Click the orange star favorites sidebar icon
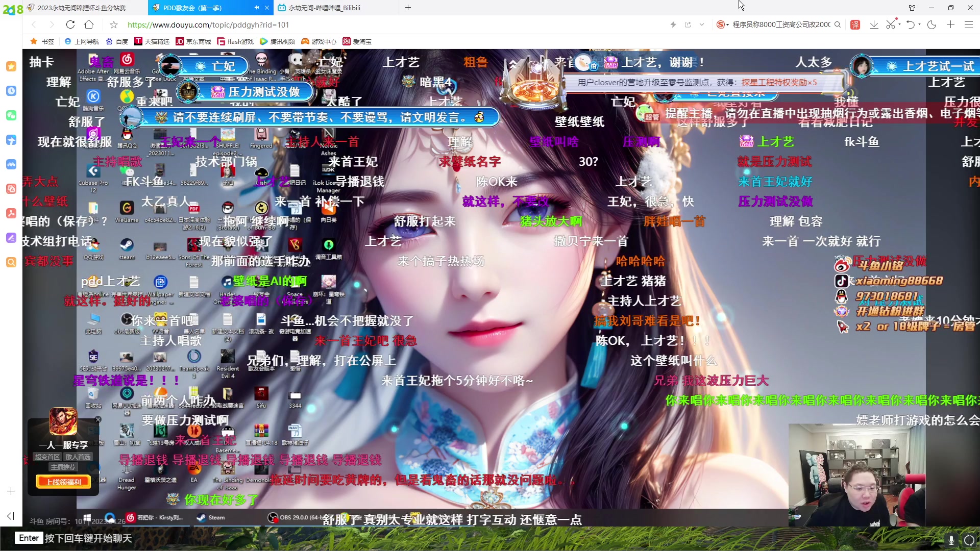980x551 pixels. [x=11, y=66]
